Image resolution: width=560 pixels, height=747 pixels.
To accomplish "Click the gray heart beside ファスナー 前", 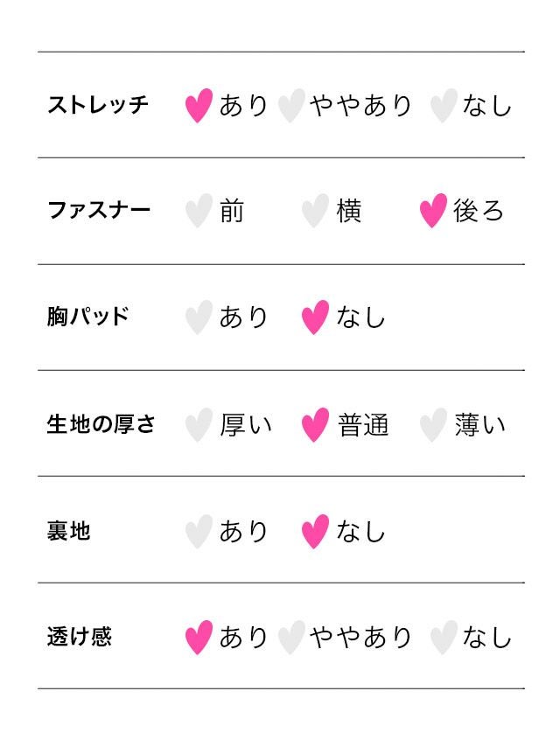I will pos(199,211).
